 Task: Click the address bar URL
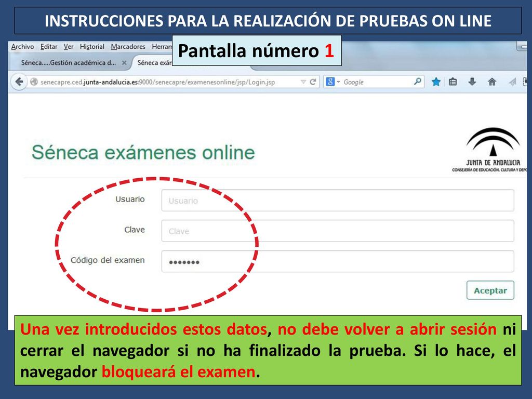(158, 82)
